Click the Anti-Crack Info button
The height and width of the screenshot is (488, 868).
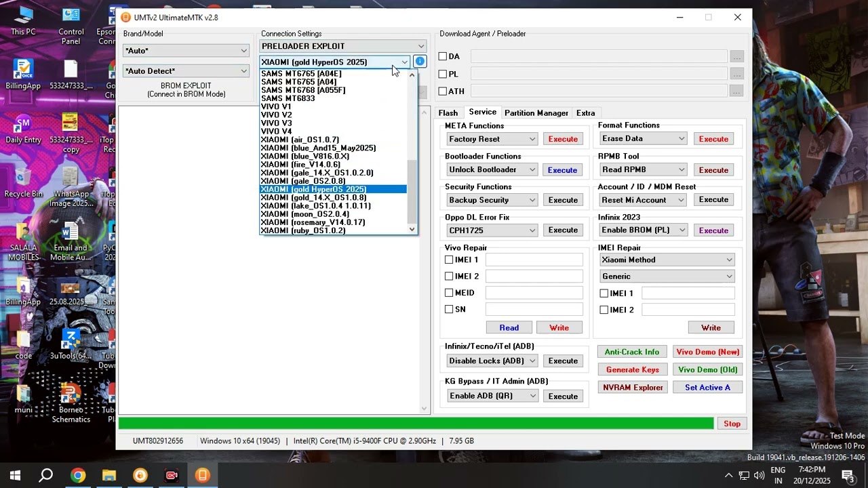coord(632,352)
